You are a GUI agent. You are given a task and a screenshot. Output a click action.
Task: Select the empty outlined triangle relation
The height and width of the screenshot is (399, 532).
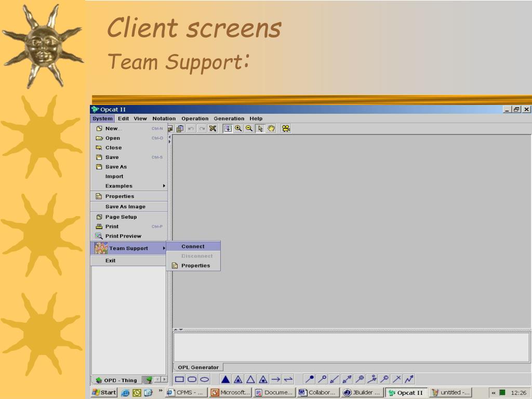(x=251, y=379)
